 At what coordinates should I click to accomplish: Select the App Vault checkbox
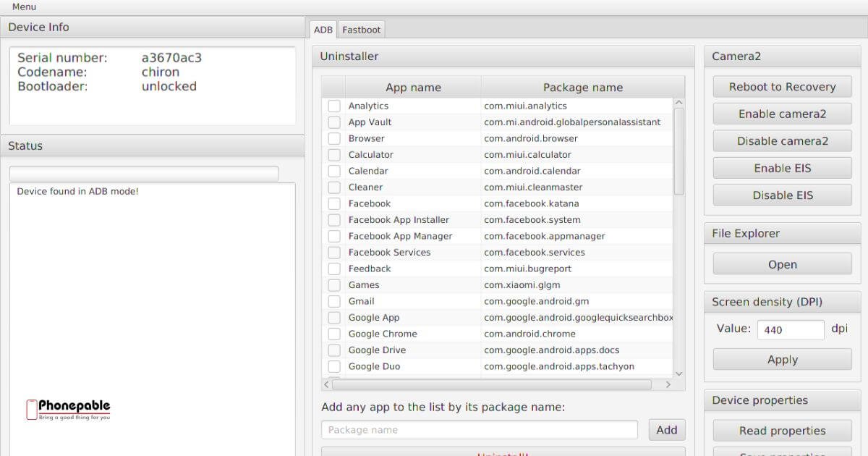[334, 122]
